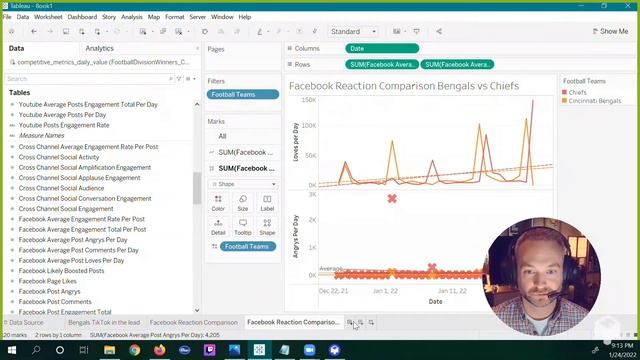Click the Color card in Marks
The image size is (640, 360).
218,203
